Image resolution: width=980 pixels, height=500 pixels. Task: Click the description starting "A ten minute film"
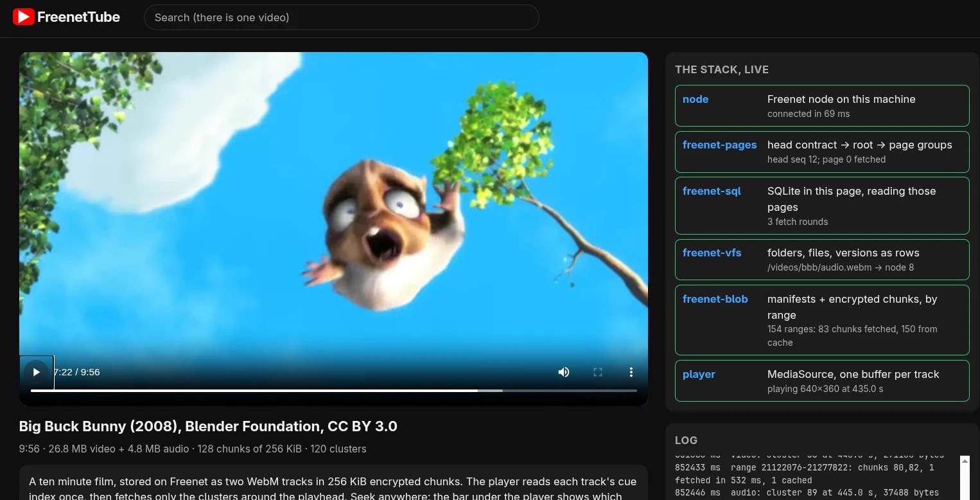[x=333, y=488]
